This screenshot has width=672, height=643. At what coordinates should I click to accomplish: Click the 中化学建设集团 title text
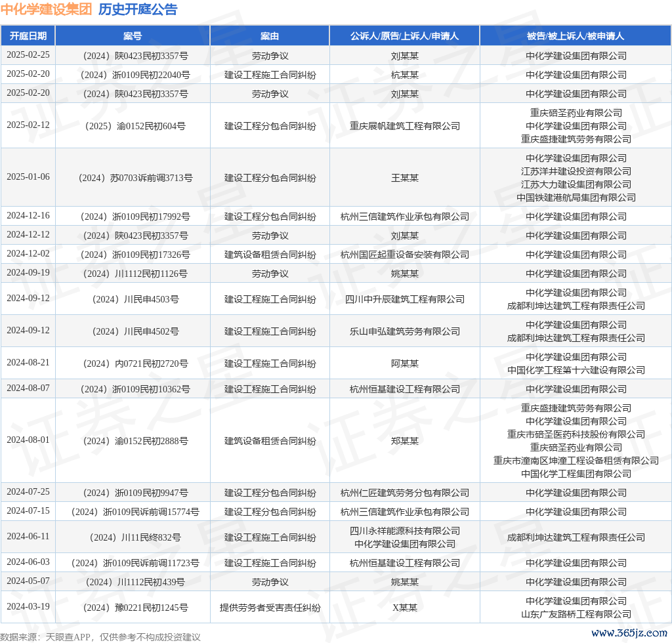point(47,9)
